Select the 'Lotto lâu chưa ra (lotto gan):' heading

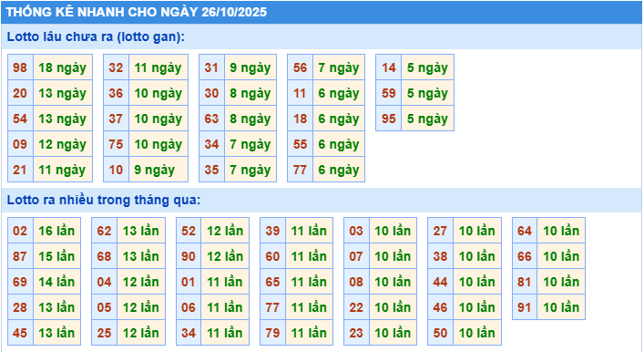coord(322,36)
